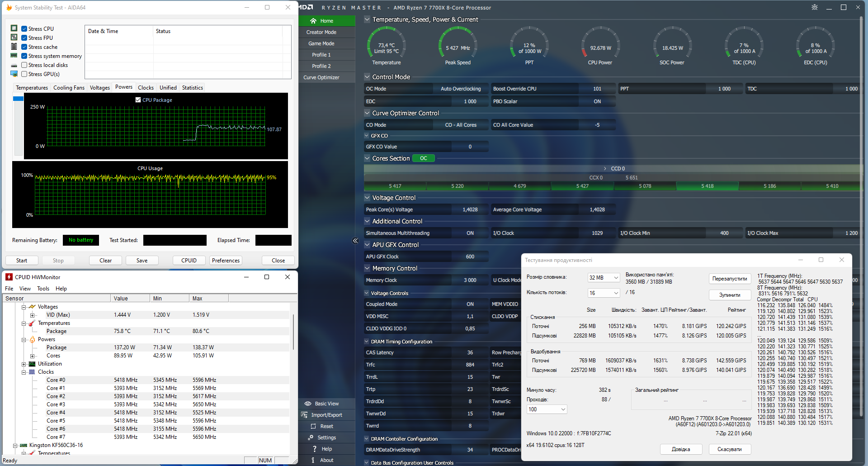Viewport: 868px width, 466px height.
Task: Click the Peak Core(s) Voltage value field
Action: pyautogui.click(x=470, y=209)
